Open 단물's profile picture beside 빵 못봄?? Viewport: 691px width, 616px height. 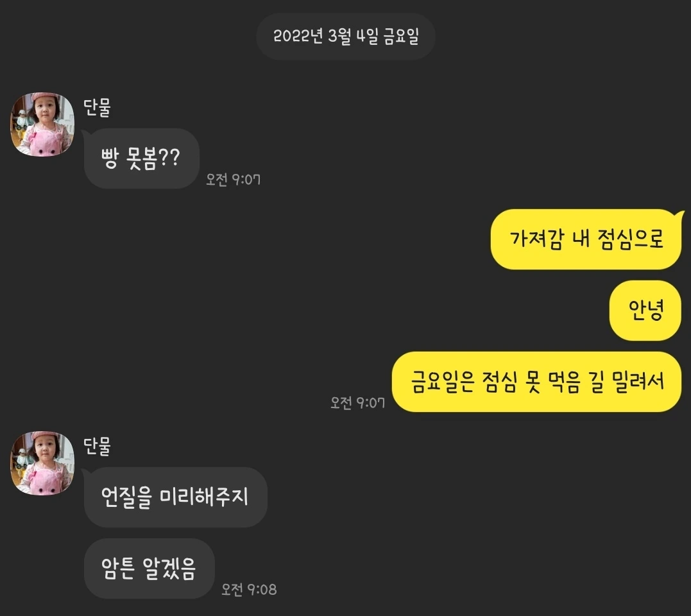pos(42,124)
